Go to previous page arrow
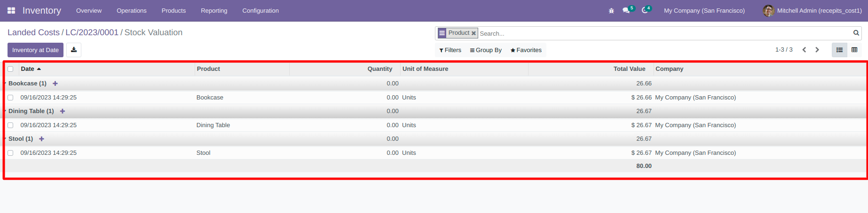The image size is (868, 213). (804, 50)
